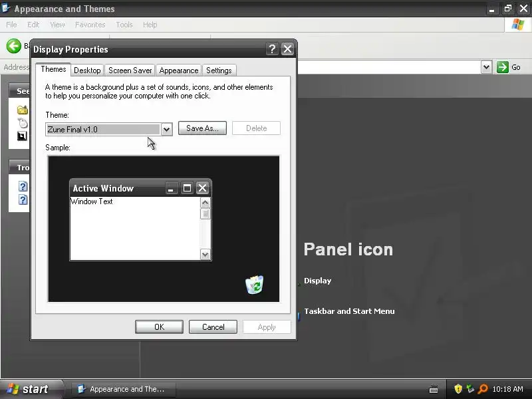
Task: Select the Themes tab
Action: (x=53, y=69)
